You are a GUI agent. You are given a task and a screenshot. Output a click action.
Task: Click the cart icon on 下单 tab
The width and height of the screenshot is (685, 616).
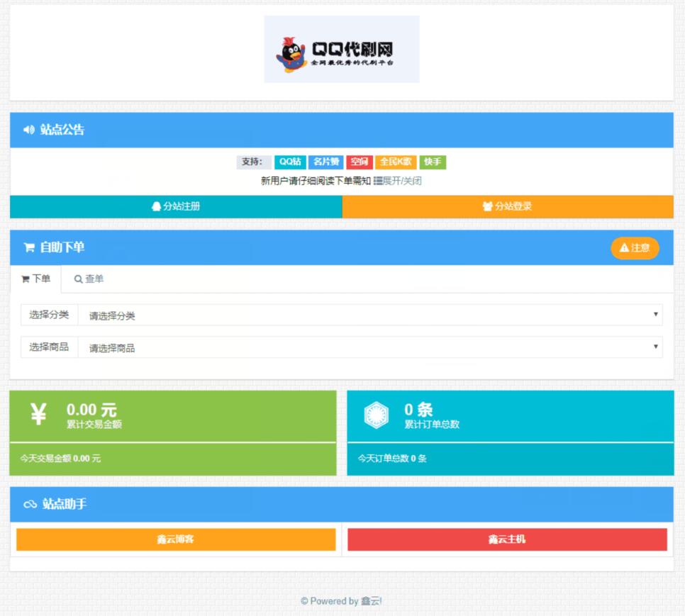[x=26, y=279]
